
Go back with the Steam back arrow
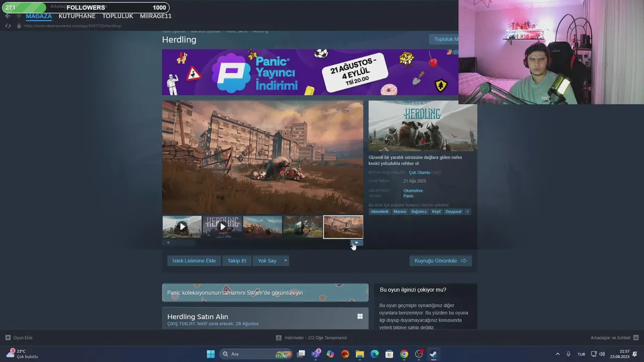click(x=8, y=16)
